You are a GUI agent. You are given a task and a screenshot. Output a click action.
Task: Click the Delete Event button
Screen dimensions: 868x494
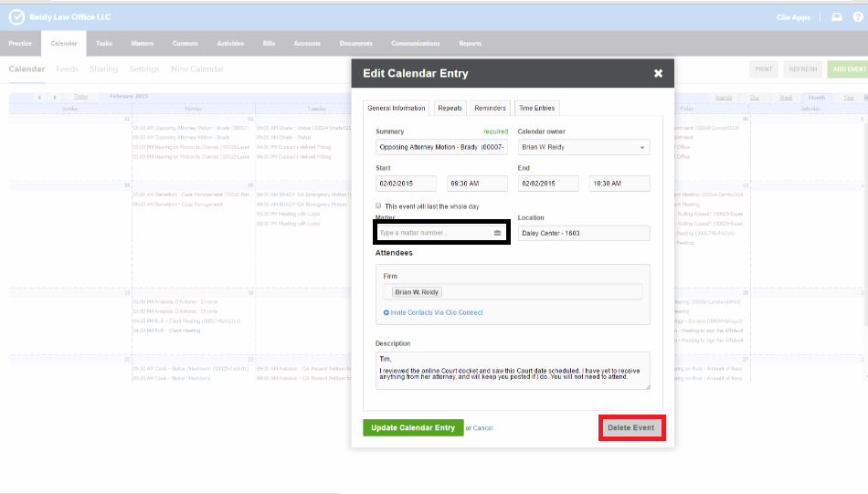[x=631, y=427]
